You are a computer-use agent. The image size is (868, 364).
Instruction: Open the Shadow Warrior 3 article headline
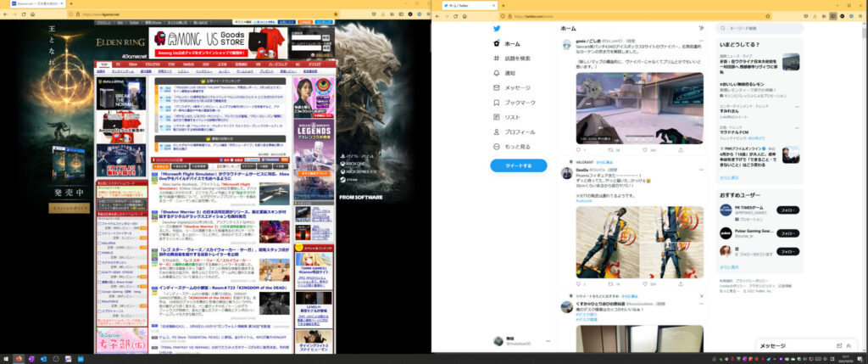225,215
